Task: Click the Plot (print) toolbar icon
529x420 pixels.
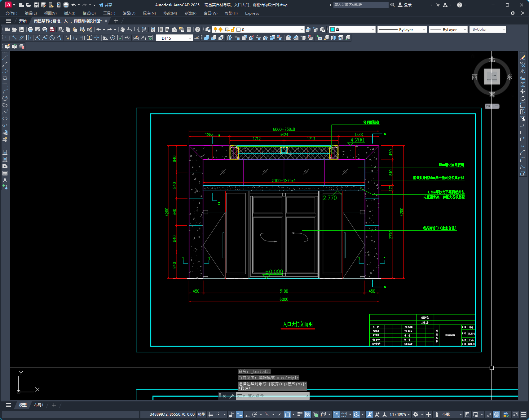Action: (30, 29)
